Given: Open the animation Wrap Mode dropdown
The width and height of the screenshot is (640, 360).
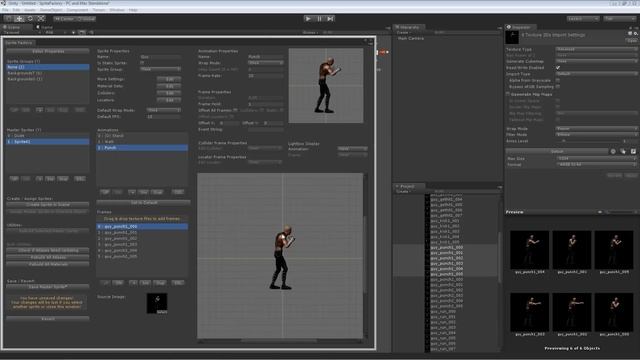Looking at the screenshot, I should [x=266, y=63].
